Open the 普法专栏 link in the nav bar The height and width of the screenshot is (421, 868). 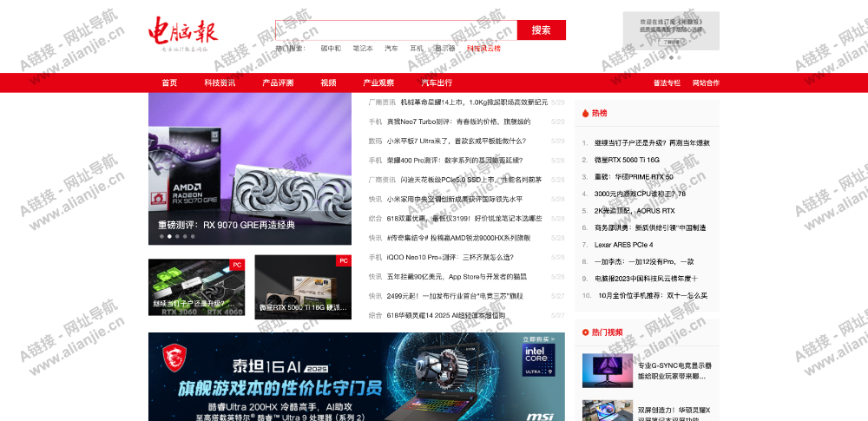click(x=667, y=83)
